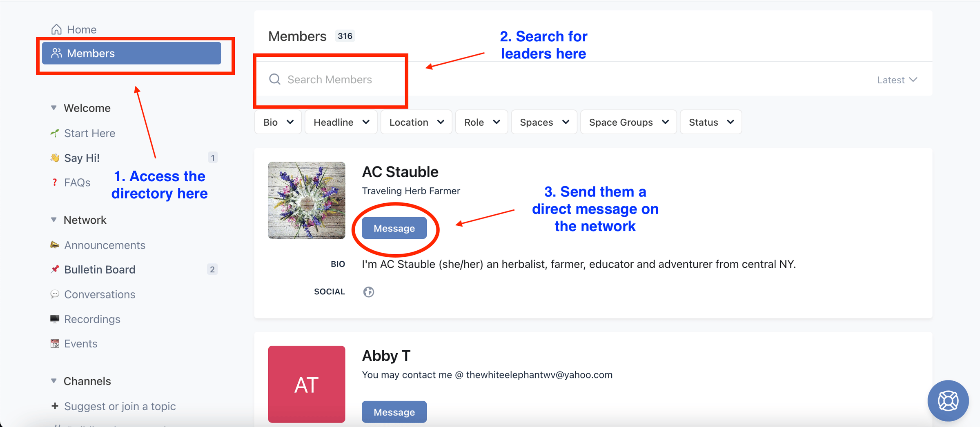Collapse the Welcome section
980x427 pixels.
[53, 108]
